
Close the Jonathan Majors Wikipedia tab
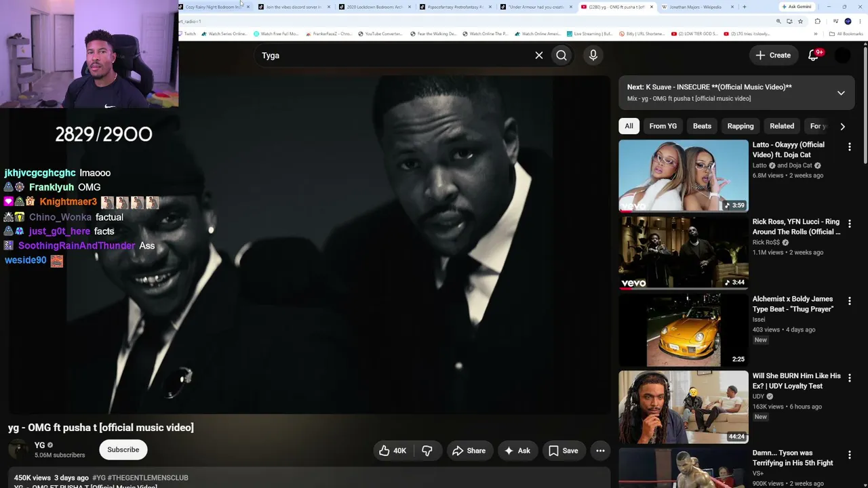point(732,7)
